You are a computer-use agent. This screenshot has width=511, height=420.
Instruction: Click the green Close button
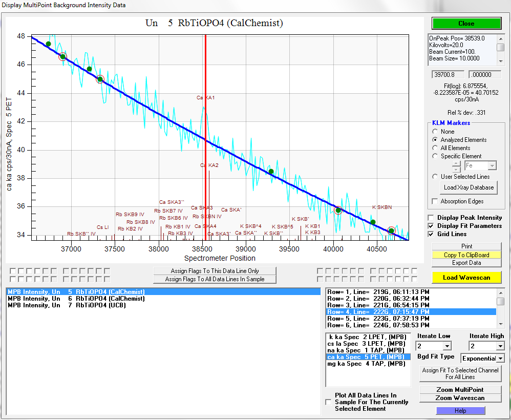pyautogui.click(x=466, y=24)
